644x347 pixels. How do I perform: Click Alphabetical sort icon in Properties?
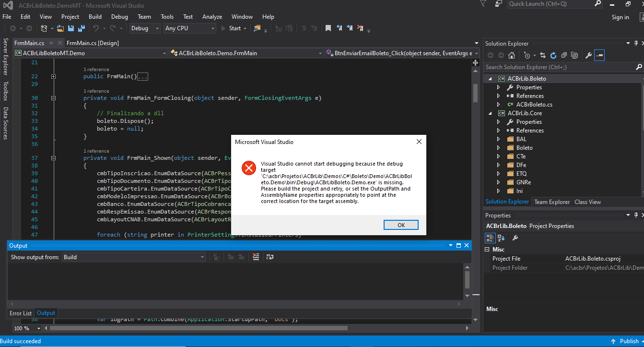pos(501,238)
